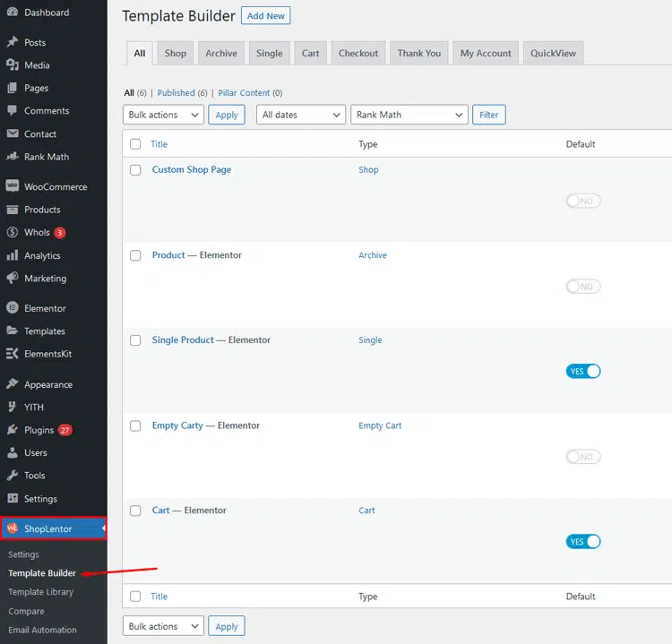The width and height of the screenshot is (672, 644).
Task: Sort by Title column header
Action: pyautogui.click(x=159, y=144)
